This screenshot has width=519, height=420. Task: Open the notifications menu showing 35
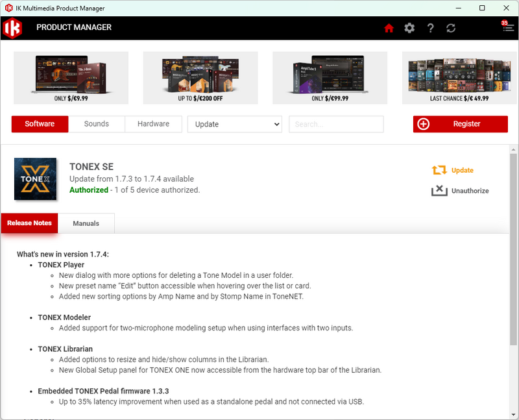coord(508,27)
